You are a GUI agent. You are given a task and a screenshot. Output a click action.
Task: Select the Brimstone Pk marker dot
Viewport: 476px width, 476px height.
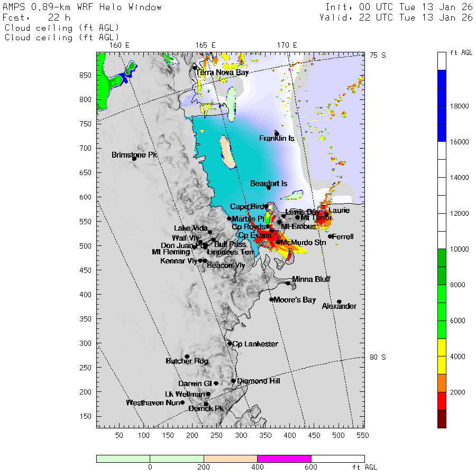tap(134, 158)
